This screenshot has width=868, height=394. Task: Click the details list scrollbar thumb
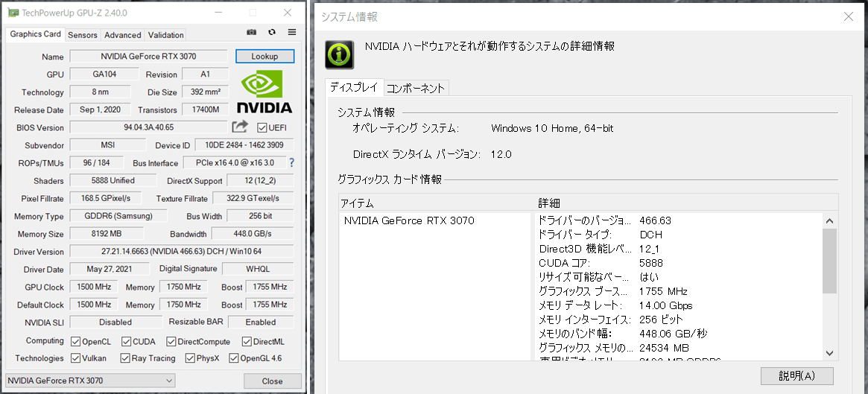[x=829, y=261]
